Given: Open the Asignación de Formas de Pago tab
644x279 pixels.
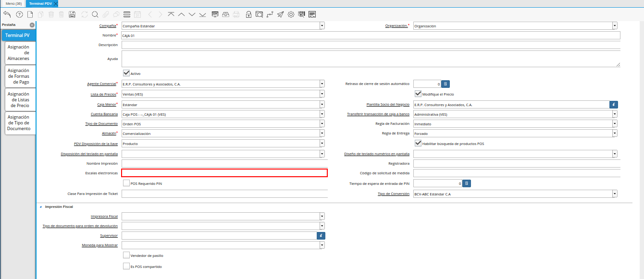Looking at the screenshot, I should tap(19, 76).
